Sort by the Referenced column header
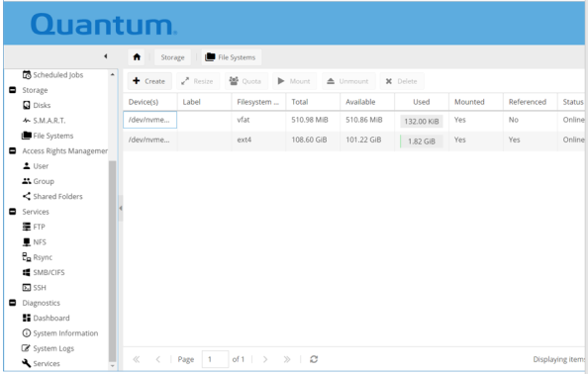The image size is (588, 374). click(x=531, y=102)
